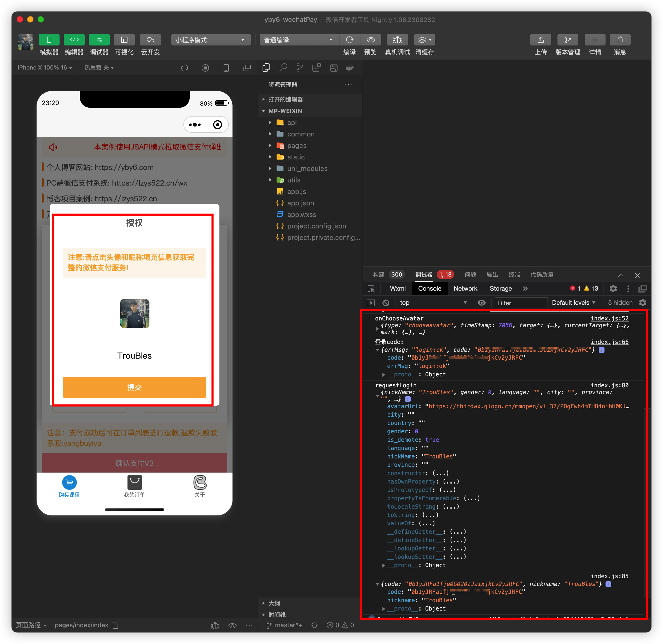Click the console Filter input field
663x644 pixels.
click(521, 303)
